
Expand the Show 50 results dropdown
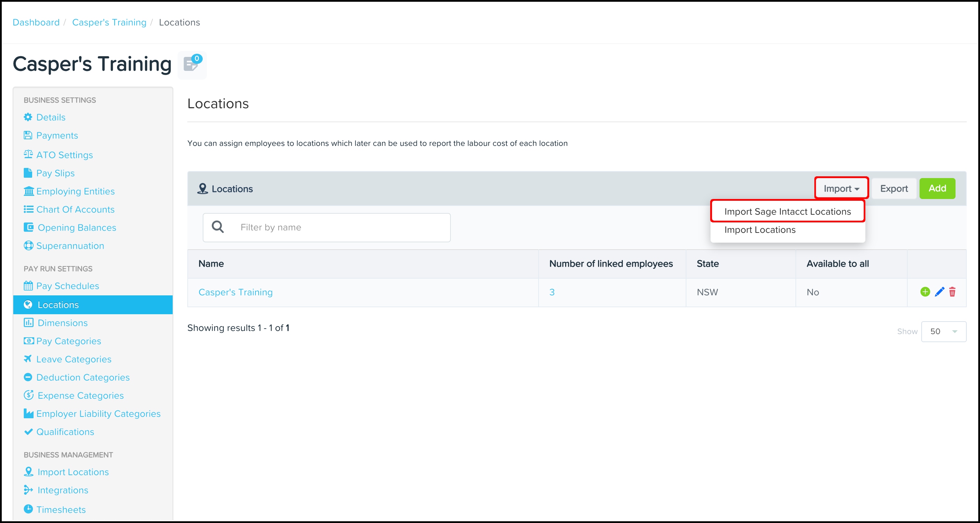point(943,331)
